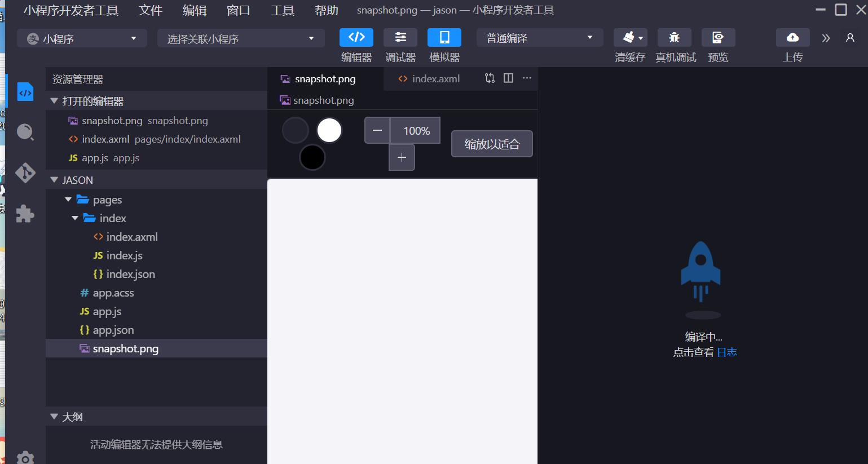Screen dimensions: 868x464
Task: Split the editor with split icon
Action: click(508, 78)
